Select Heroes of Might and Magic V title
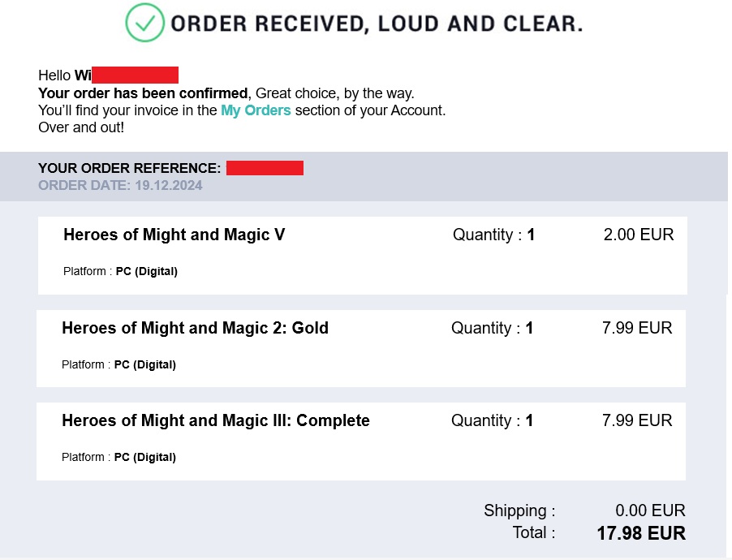Image resolution: width=732 pixels, height=560 pixels. tap(174, 235)
